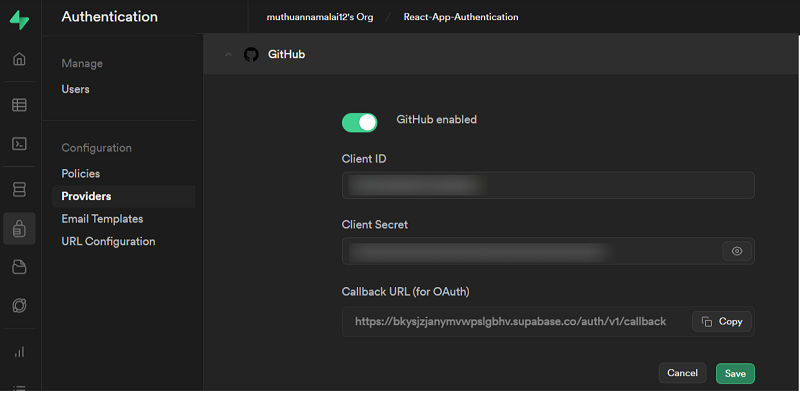Go to Users in Manage section

[76, 89]
